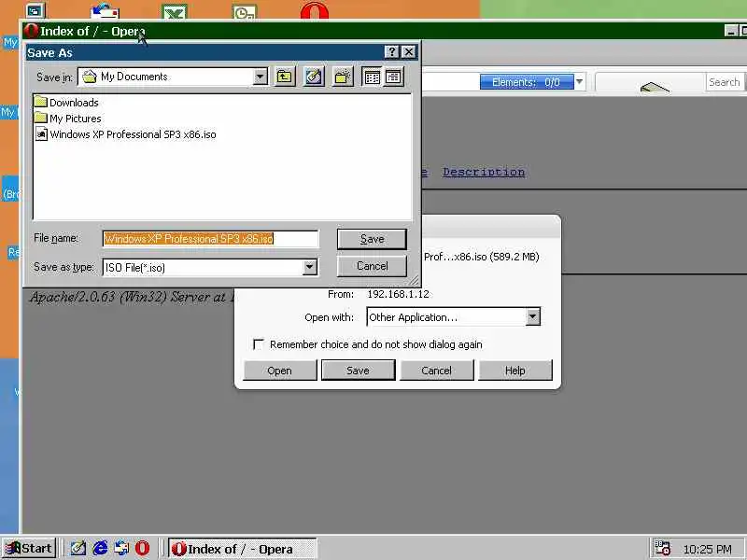Viewport: 747px width, 560px height.
Task: Click the File name input field
Action: [211, 239]
